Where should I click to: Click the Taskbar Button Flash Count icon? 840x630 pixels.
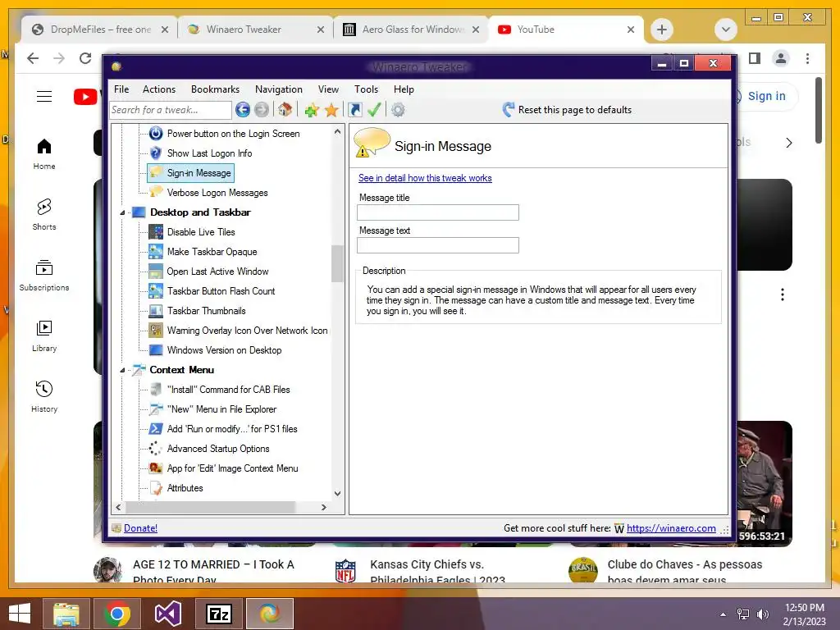tap(155, 291)
